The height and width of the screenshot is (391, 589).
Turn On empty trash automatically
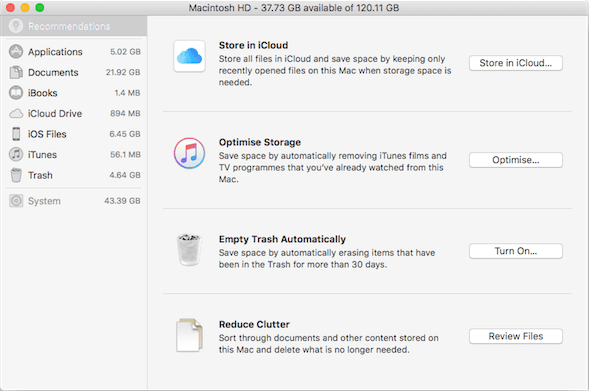point(516,251)
